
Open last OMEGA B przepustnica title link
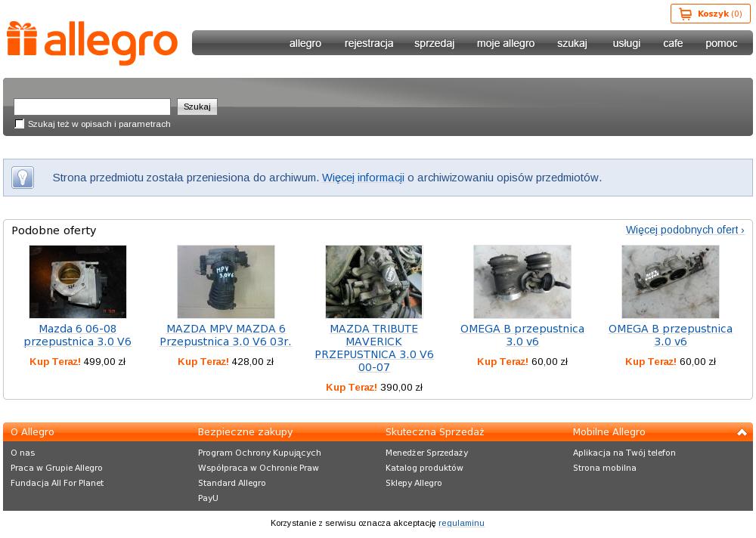[x=670, y=335]
